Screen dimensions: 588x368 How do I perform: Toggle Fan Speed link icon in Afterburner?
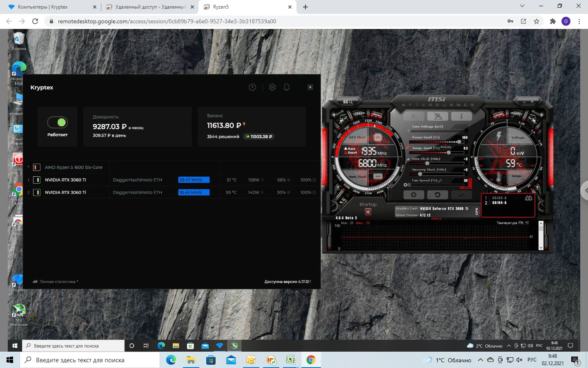441,180
